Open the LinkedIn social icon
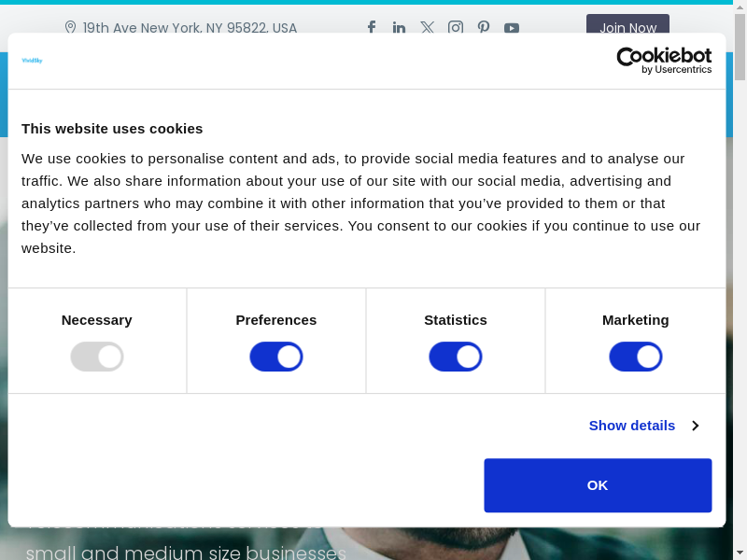 coord(399,28)
